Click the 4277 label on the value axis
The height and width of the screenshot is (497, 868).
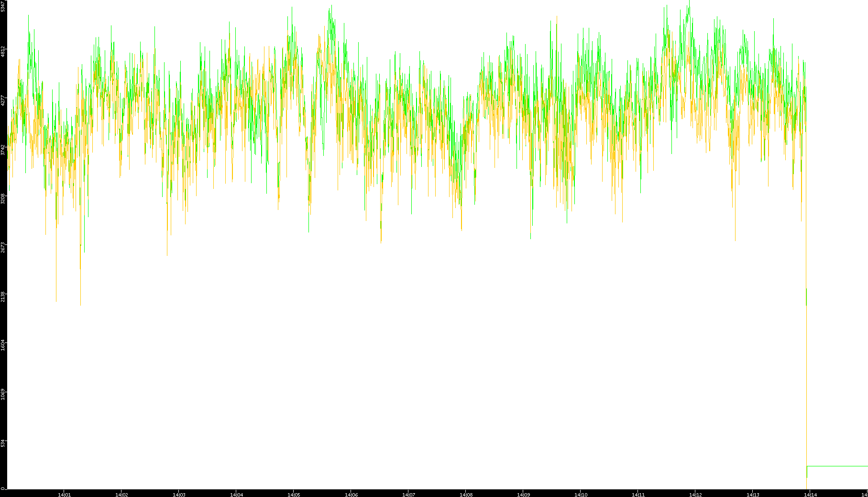point(3,100)
